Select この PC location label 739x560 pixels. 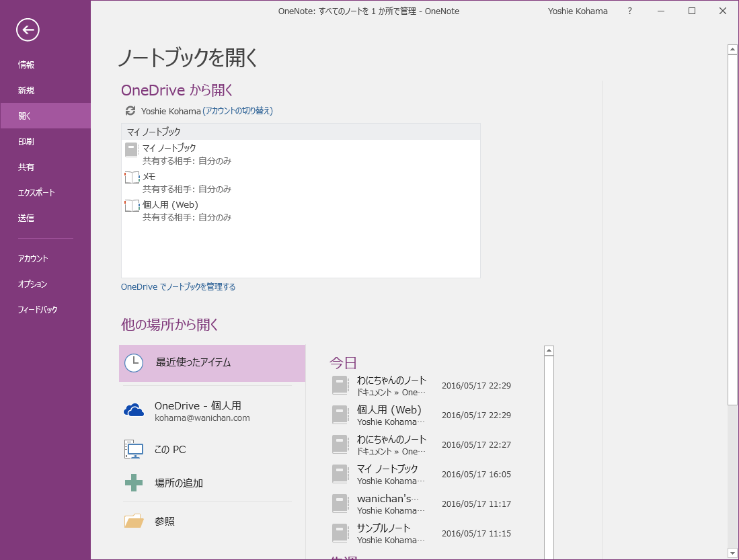[x=170, y=450]
